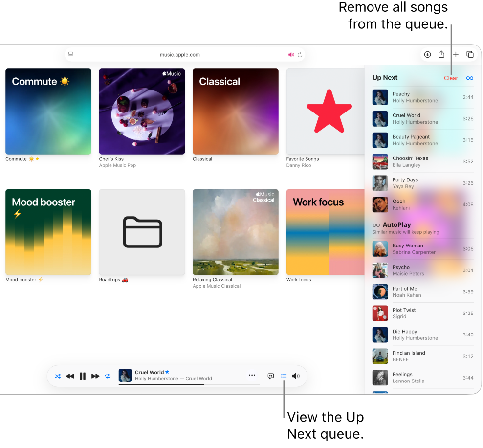Show the tab overview icon
The width and height of the screenshot is (483, 448).
click(x=470, y=55)
